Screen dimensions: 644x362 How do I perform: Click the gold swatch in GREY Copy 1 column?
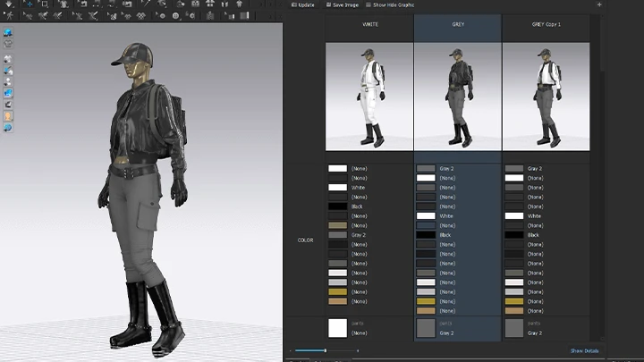click(514, 301)
